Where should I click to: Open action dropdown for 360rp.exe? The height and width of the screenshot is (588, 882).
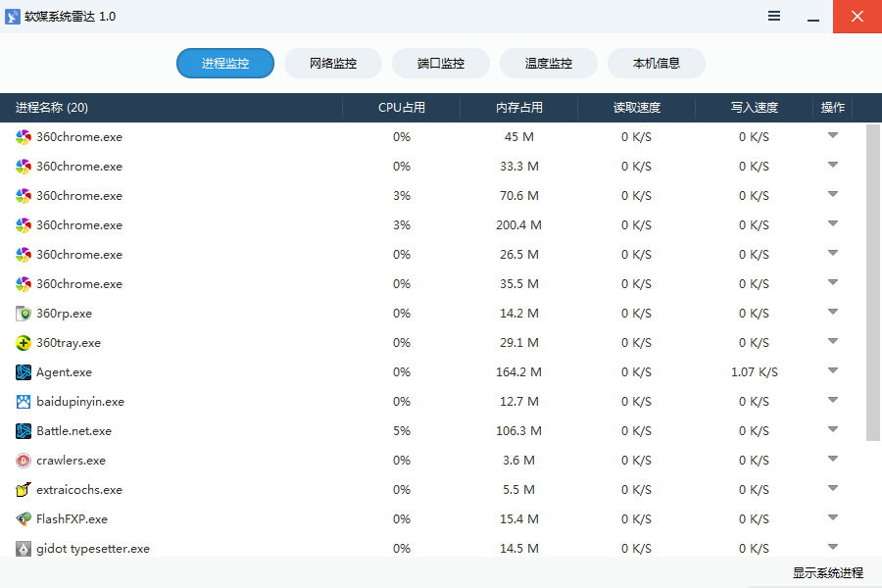point(833,312)
